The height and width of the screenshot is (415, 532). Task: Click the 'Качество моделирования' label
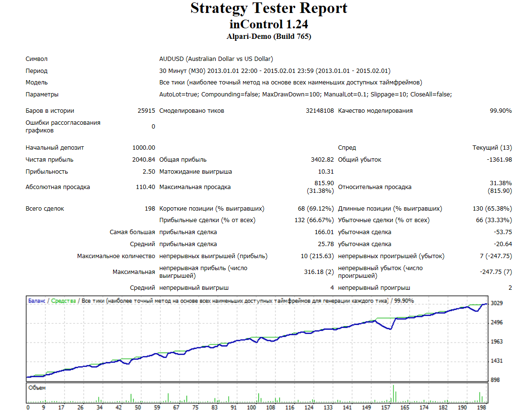click(x=375, y=111)
